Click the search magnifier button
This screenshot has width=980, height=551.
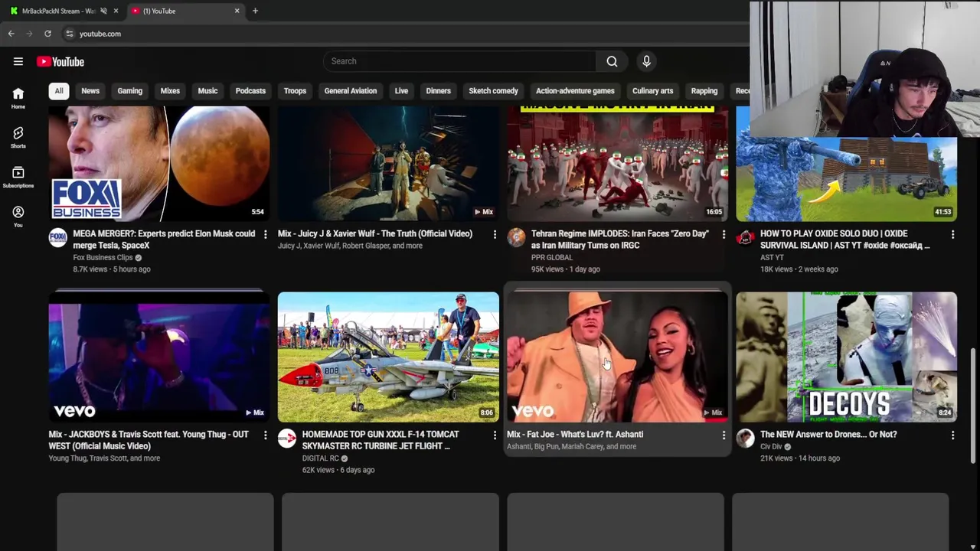pos(612,61)
